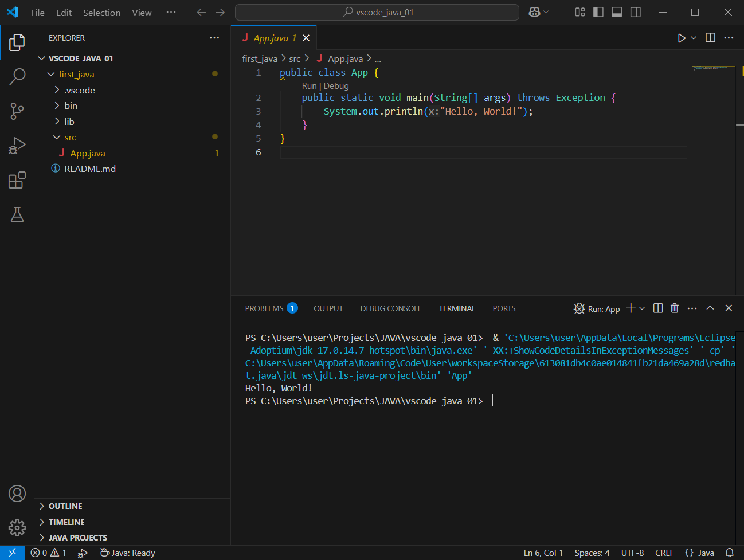Open editor More Actions menu

(729, 38)
